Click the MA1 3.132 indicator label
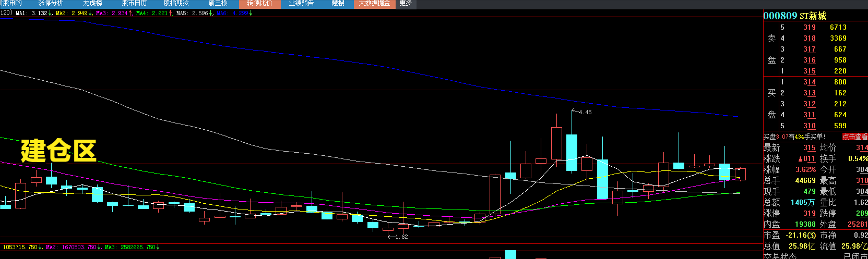This screenshot has width=868, height=259. 32,13
